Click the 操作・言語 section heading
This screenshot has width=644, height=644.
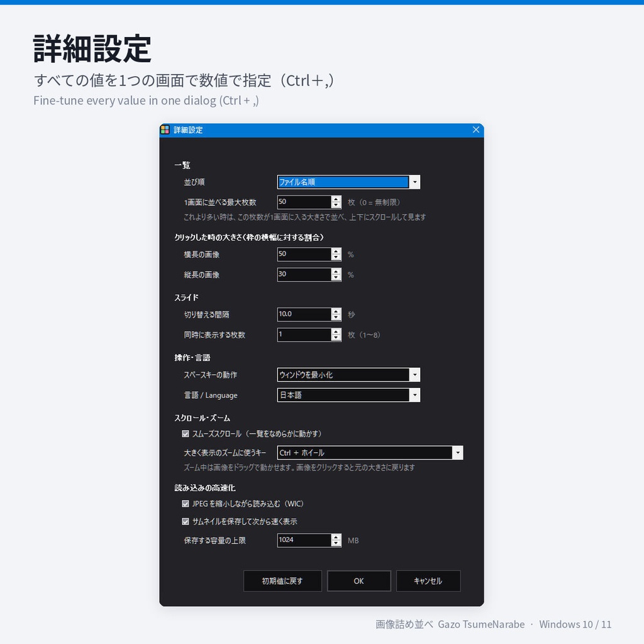(192, 358)
